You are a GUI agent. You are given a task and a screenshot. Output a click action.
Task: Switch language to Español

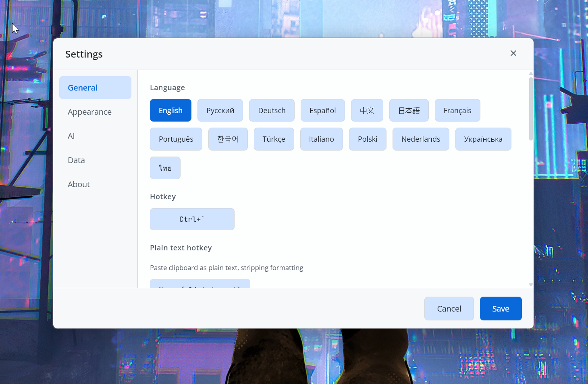pos(322,110)
